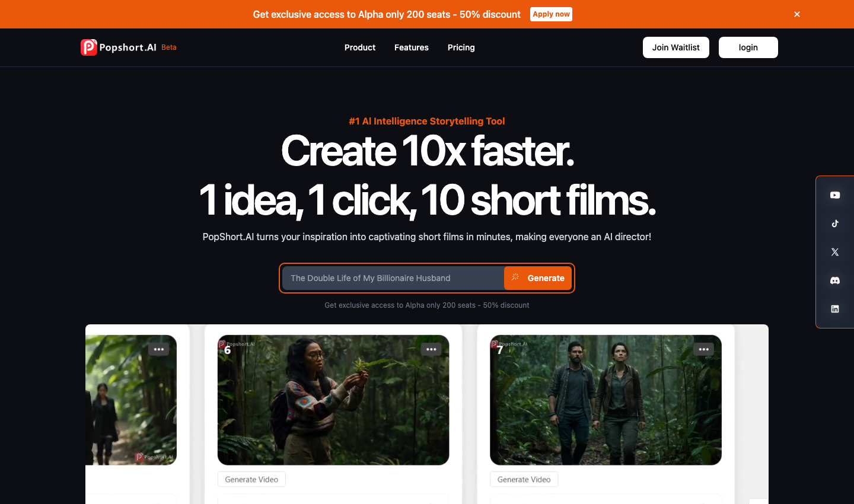
Task: Open three-dot menu on scene 6 card
Action: coord(431,349)
